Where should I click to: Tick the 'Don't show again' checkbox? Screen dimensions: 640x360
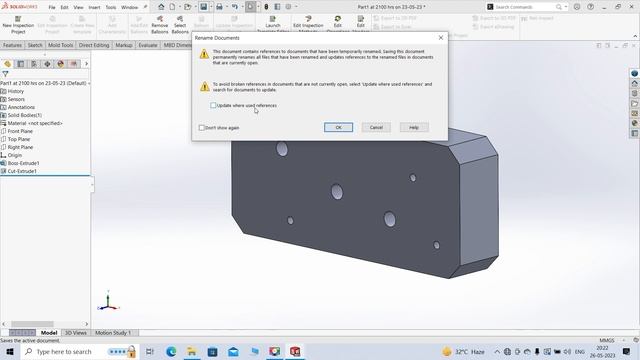point(202,128)
